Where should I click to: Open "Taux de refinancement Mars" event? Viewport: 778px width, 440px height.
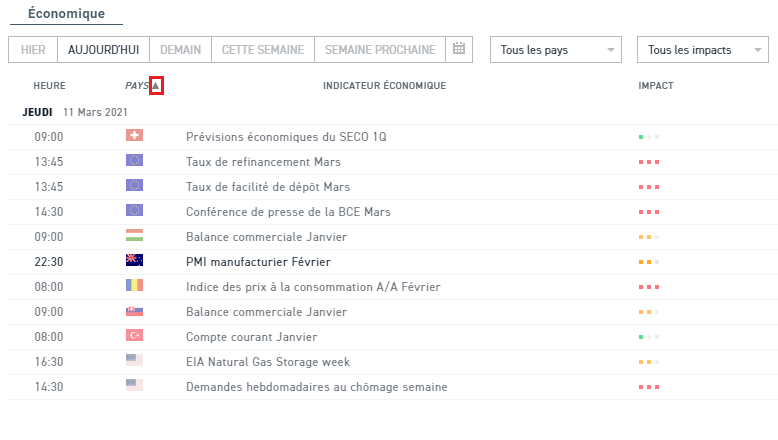point(263,161)
